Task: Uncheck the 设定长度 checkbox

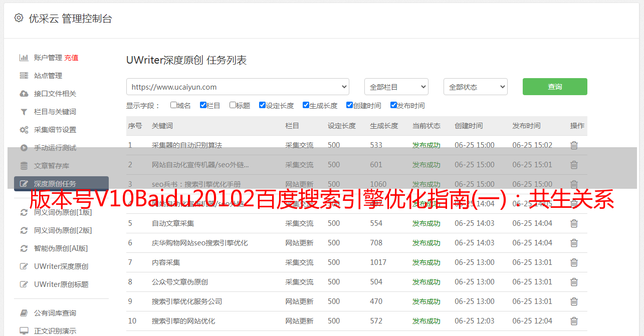Action: tap(262, 105)
